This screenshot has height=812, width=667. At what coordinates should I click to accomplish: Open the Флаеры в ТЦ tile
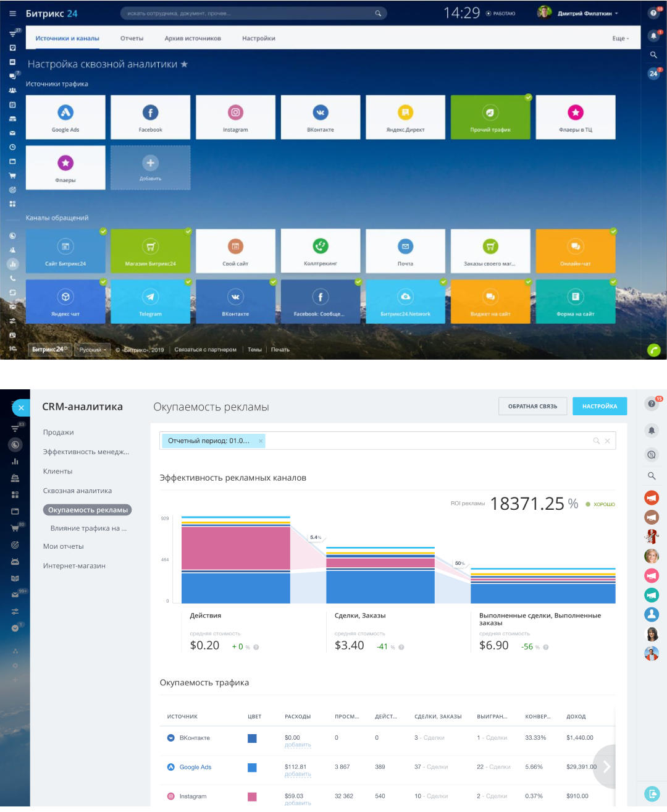click(576, 117)
